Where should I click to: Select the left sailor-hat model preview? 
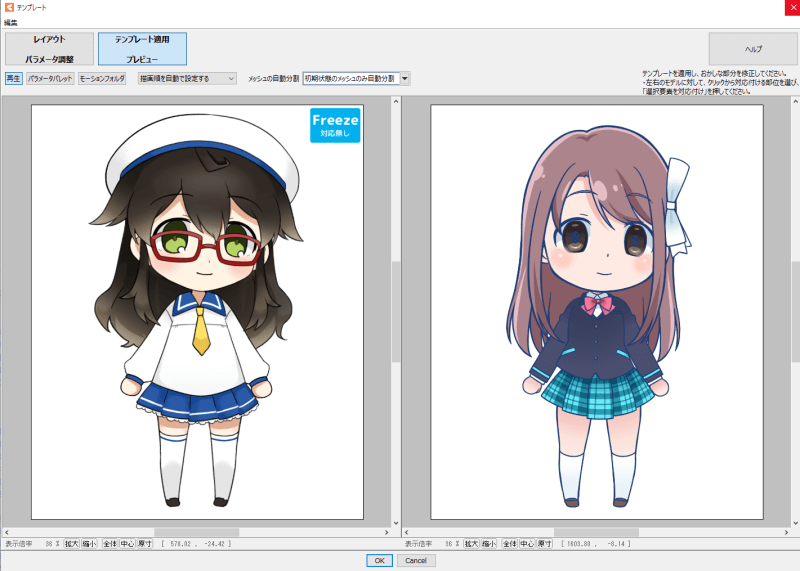(x=197, y=312)
